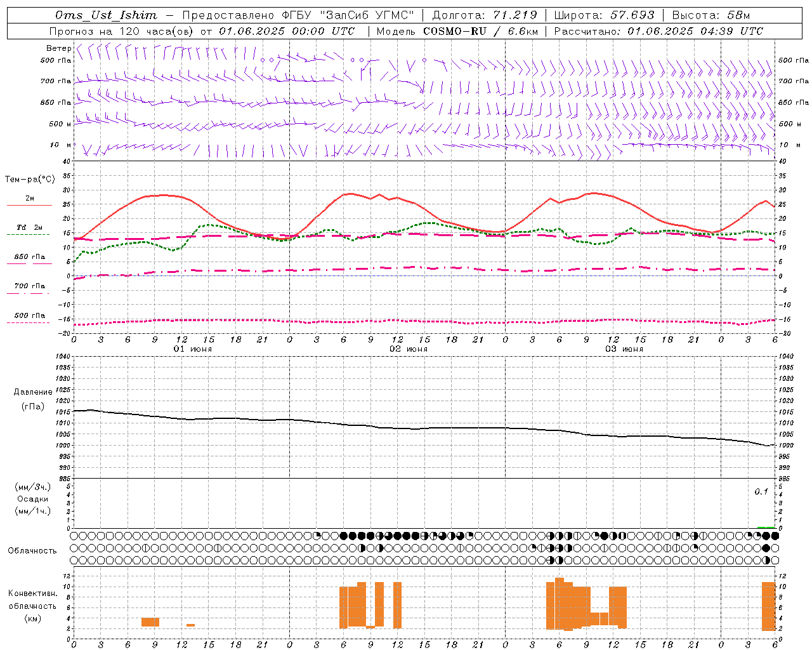The image size is (812, 650).
Task: Click the 03 июня date label
Action: tap(624, 349)
